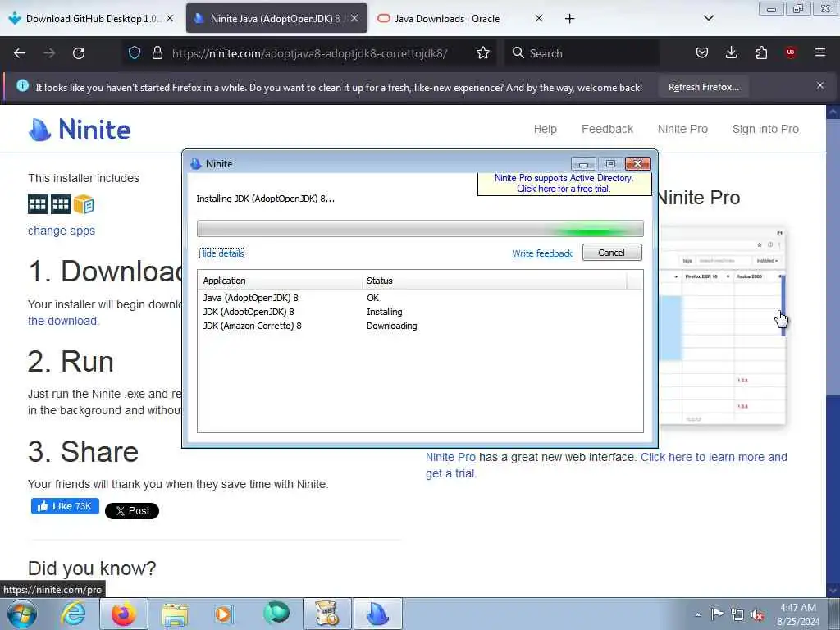Reload the page with the refresh icon
The width and height of the screenshot is (840, 630).
pos(79,53)
